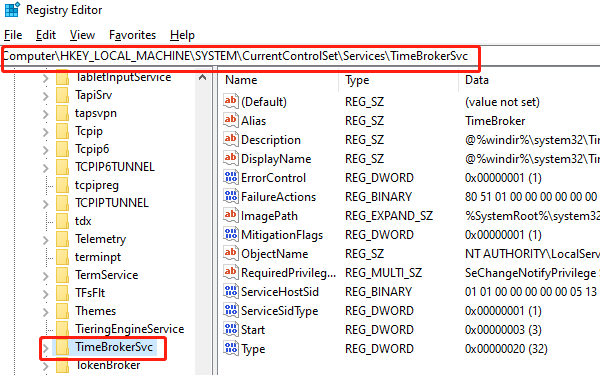600x375 pixels.
Task: Click the ServiceHostSid binary value icon
Action: tap(231, 291)
